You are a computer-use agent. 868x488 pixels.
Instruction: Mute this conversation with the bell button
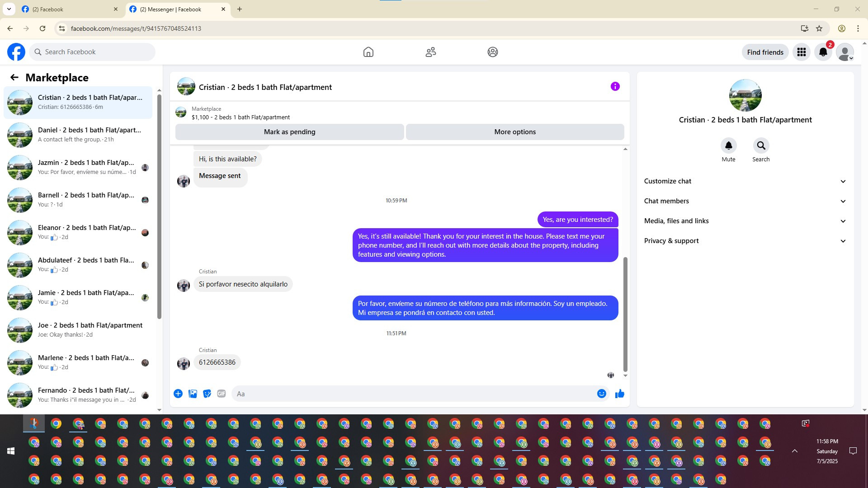coord(728,145)
